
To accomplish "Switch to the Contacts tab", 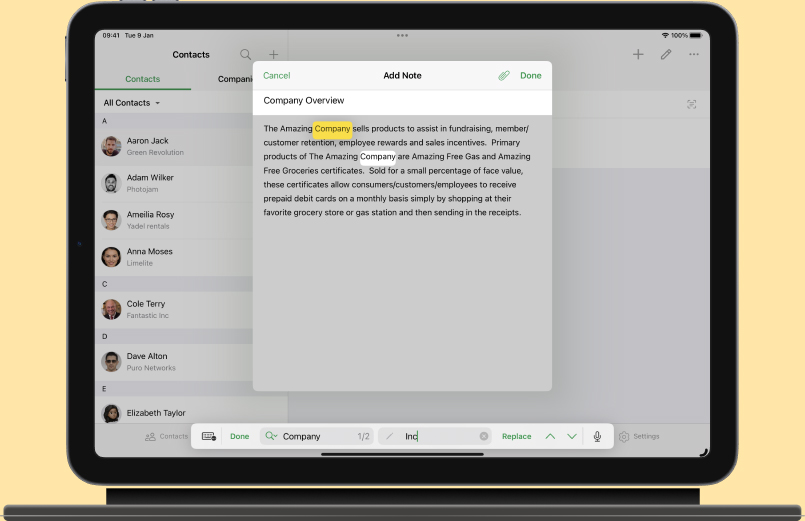I will coord(142,79).
